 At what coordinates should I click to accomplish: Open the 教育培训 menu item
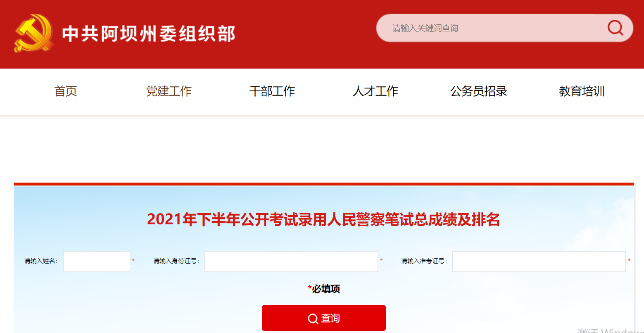pos(582,91)
